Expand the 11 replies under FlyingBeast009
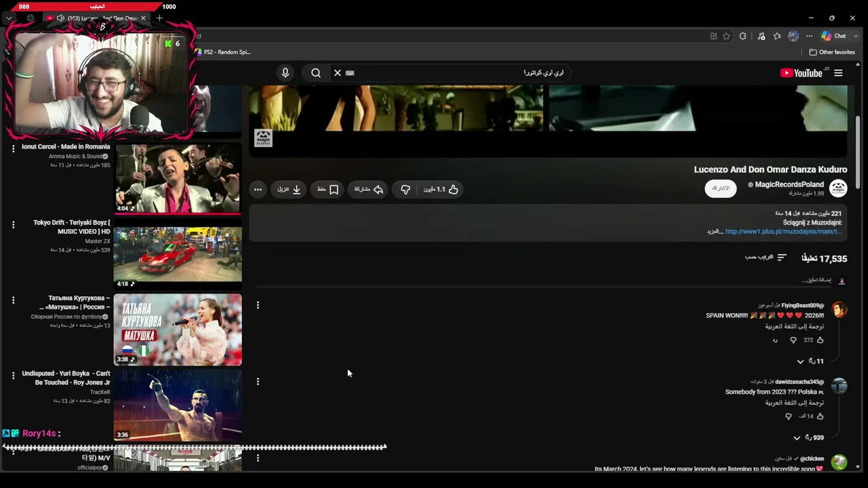The height and width of the screenshot is (488, 868). (810, 361)
